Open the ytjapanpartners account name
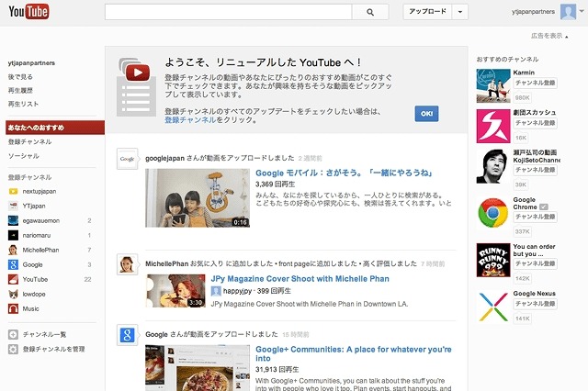Viewport: 588px width, 391px height. 533,12
